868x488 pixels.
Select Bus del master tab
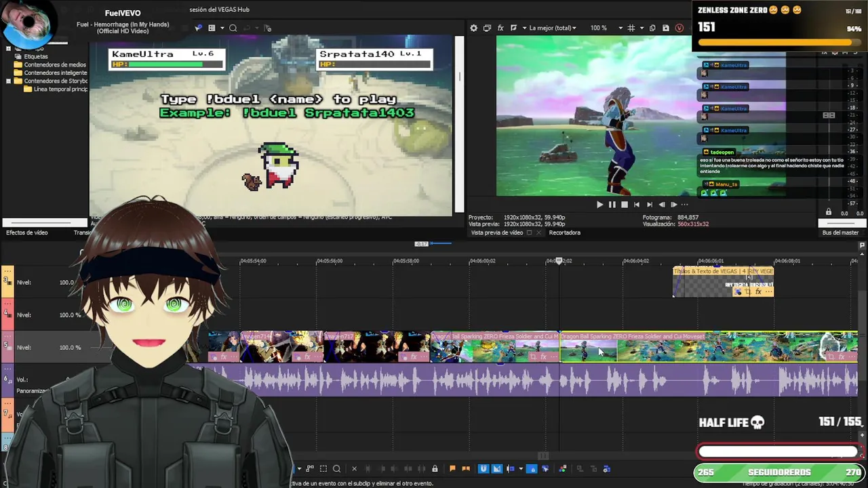(x=840, y=232)
